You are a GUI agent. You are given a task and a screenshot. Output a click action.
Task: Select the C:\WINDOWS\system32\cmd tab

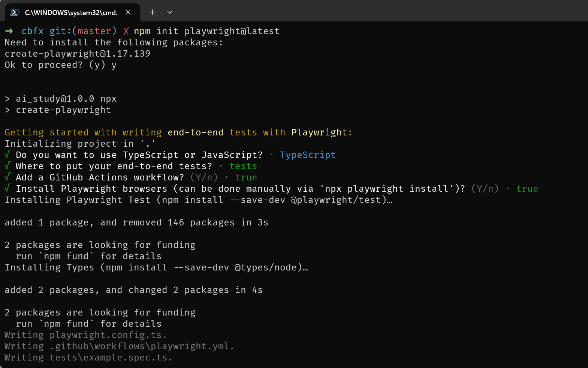(71, 13)
